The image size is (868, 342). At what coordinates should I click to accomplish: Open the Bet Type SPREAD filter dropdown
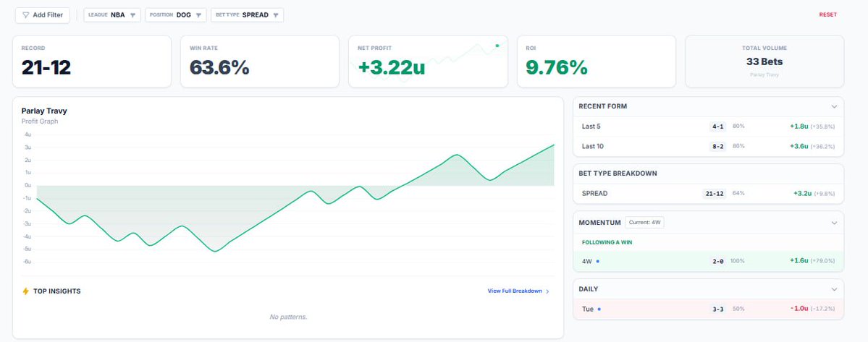point(248,15)
